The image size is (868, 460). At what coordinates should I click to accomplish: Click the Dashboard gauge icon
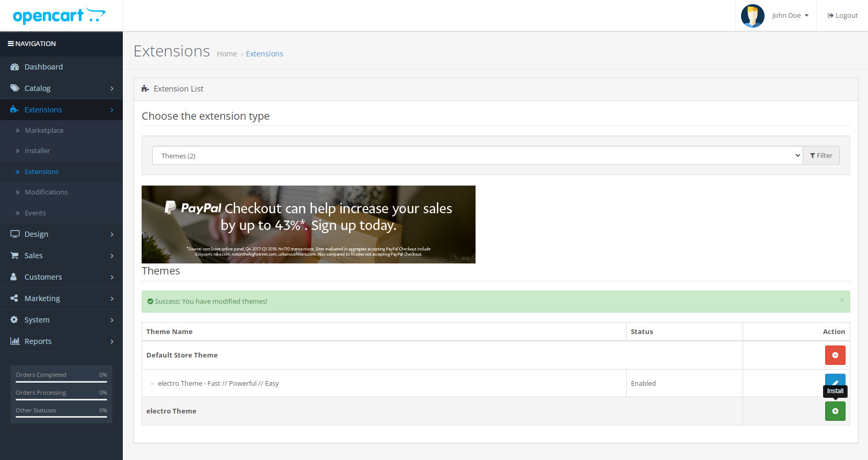click(x=15, y=67)
